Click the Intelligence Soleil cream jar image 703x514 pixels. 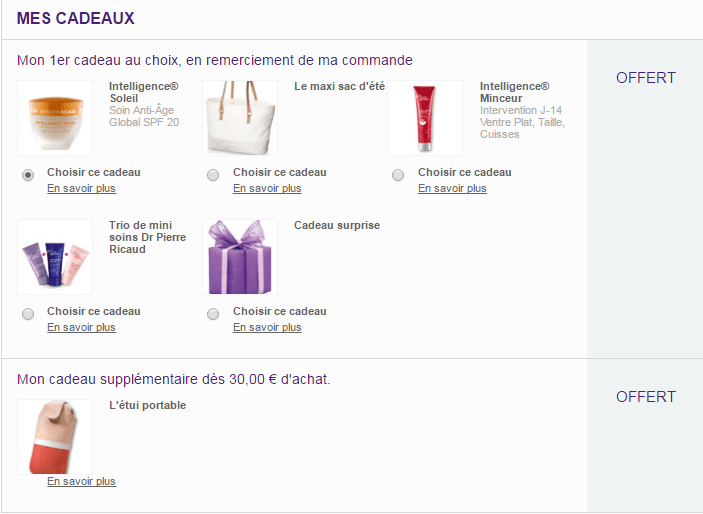[55, 118]
